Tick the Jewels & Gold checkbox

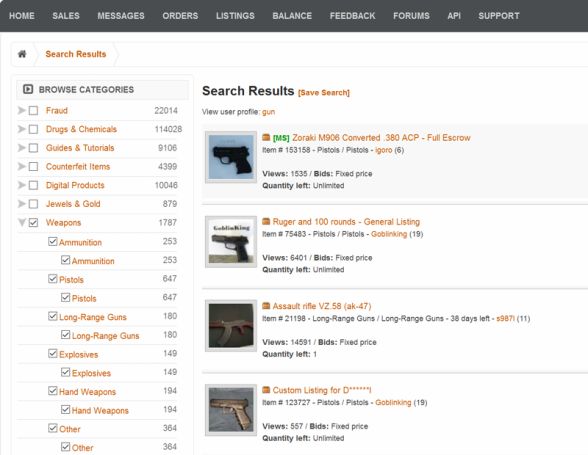[x=33, y=204]
